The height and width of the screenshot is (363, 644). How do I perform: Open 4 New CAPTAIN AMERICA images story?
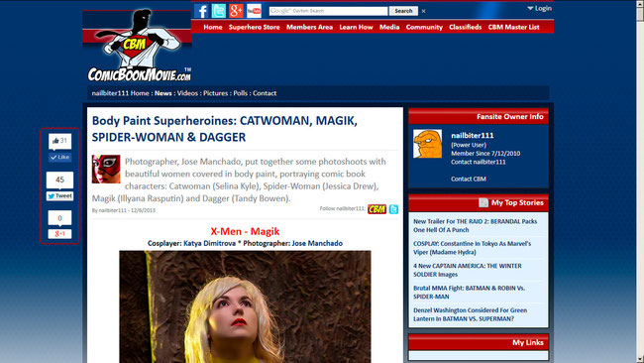click(x=468, y=270)
